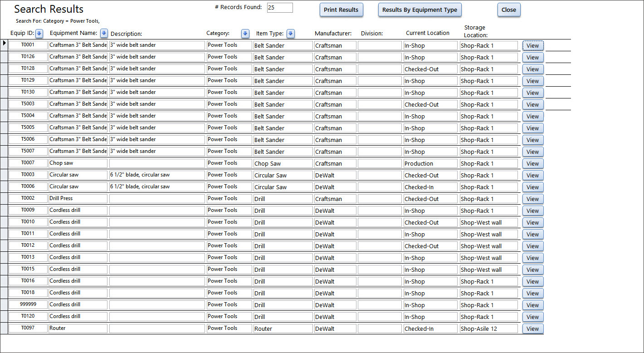
Task: Click the Router item type cell
Action: pyautogui.click(x=283, y=328)
